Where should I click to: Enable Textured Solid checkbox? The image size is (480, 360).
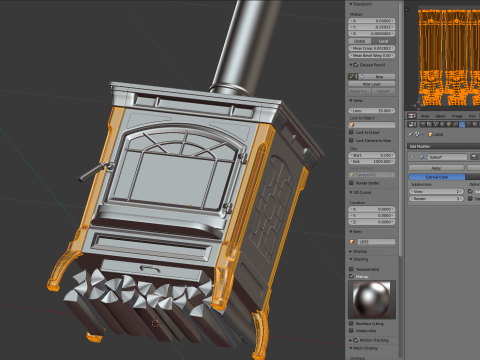pyautogui.click(x=351, y=269)
